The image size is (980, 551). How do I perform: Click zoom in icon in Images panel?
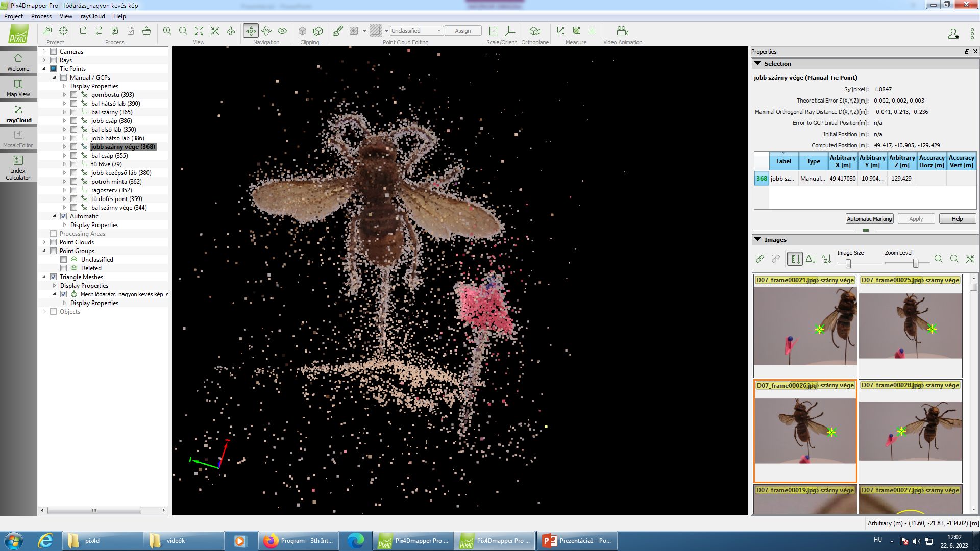pos(938,259)
